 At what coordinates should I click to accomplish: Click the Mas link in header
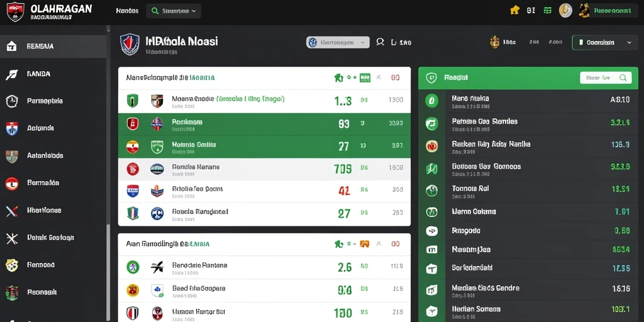pos(509,42)
